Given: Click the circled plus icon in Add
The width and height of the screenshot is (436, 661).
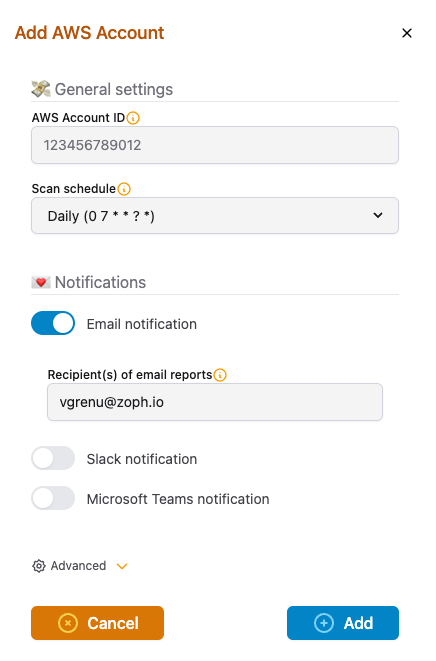Looking at the screenshot, I should (x=324, y=623).
